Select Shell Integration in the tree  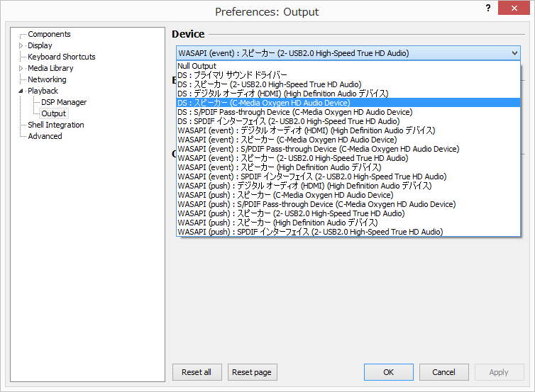pos(56,125)
